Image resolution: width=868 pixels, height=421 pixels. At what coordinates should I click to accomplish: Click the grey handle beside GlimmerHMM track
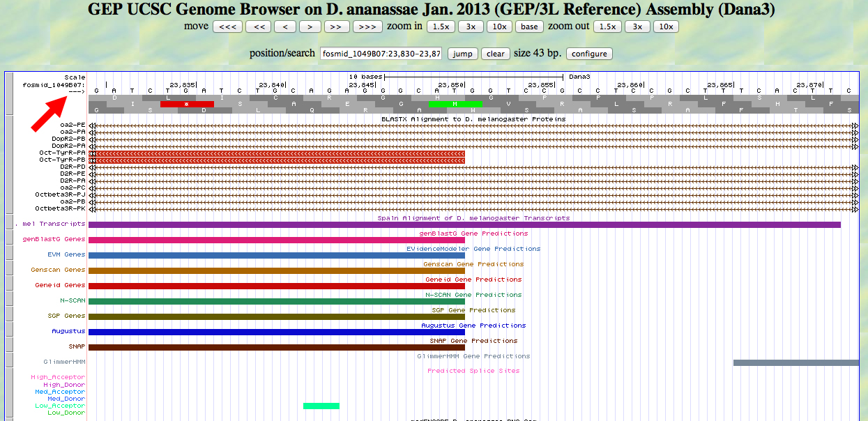point(8,361)
